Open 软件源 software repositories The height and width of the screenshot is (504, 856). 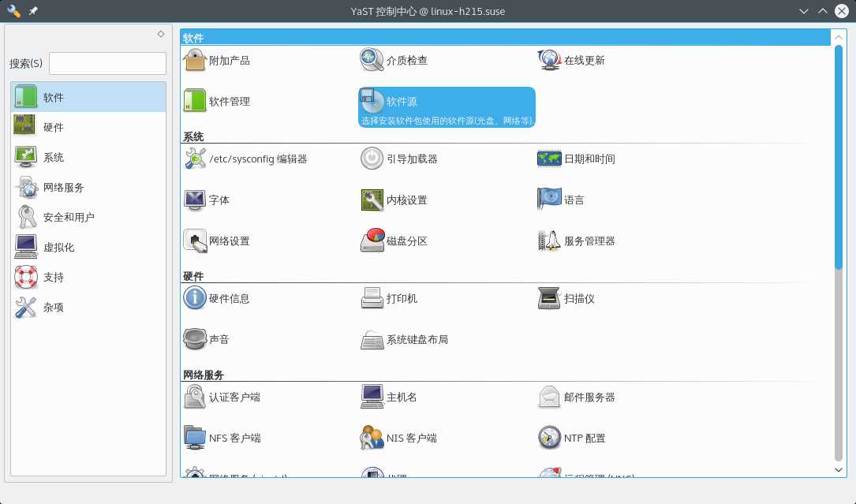[447, 107]
